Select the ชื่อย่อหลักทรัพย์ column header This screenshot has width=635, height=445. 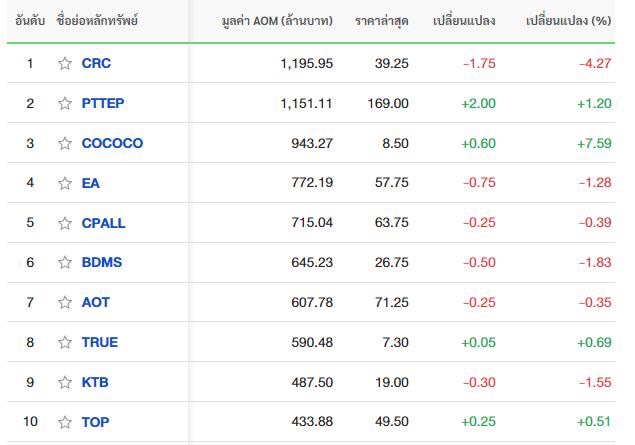(97, 20)
